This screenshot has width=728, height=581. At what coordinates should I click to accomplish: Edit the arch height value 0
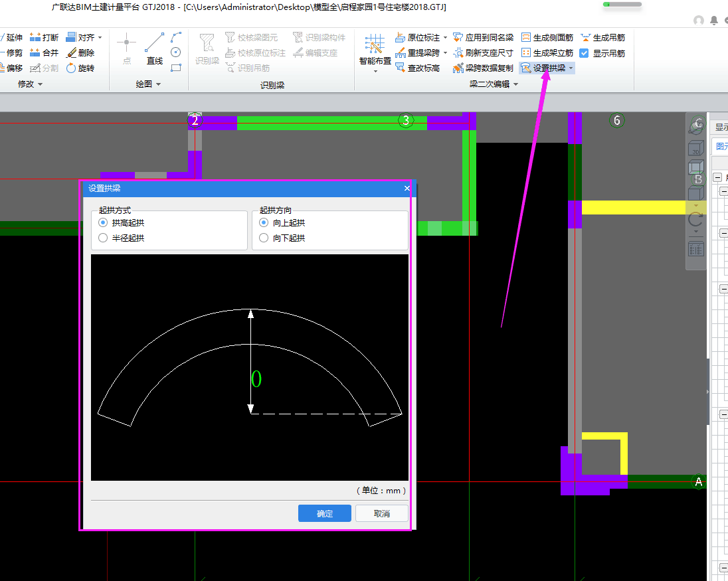(256, 379)
